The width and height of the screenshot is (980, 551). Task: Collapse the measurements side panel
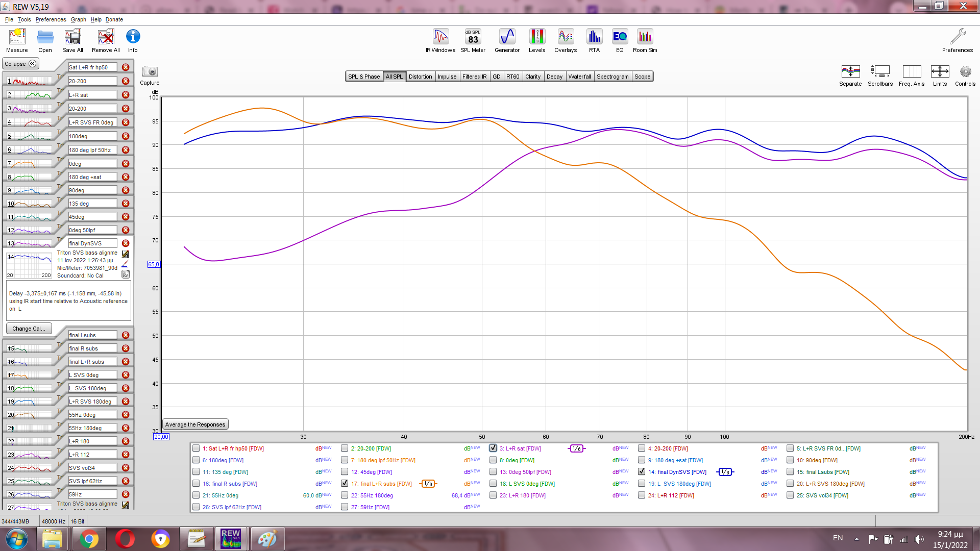(x=20, y=64)
